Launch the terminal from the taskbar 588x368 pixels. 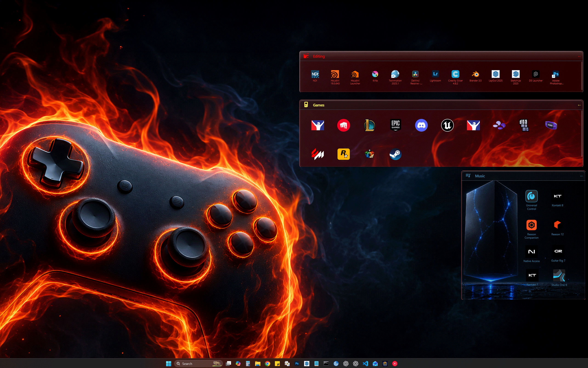coord(326,364)
